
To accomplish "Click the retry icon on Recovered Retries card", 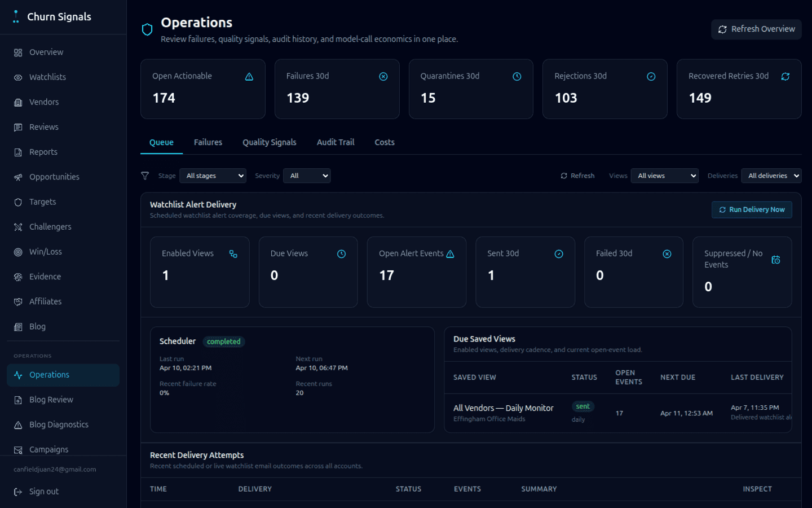I will [x=785, y=76].
